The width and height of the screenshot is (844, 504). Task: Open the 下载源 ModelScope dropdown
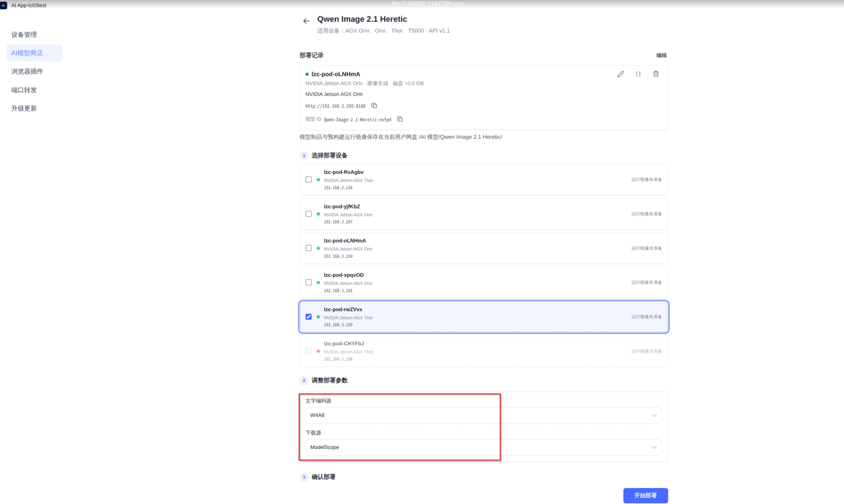coord(483,447)
